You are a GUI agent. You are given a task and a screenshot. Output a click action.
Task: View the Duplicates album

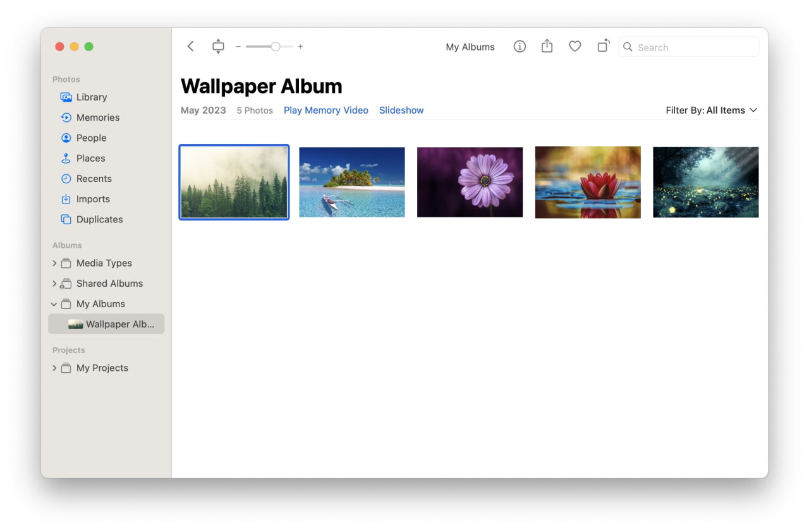(99, 219)
